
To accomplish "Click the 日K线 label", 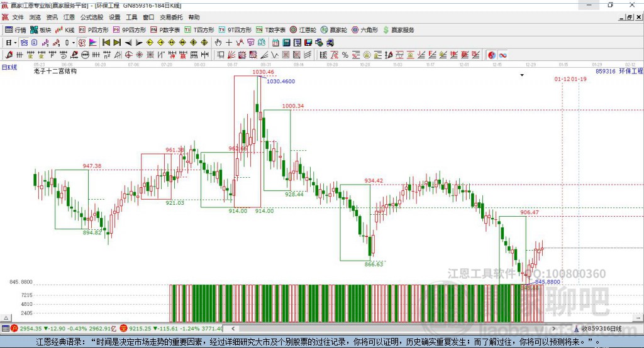I will pos(9,67).
